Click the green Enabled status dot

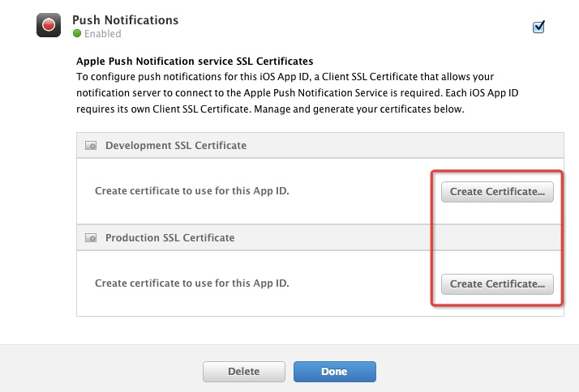77,34
